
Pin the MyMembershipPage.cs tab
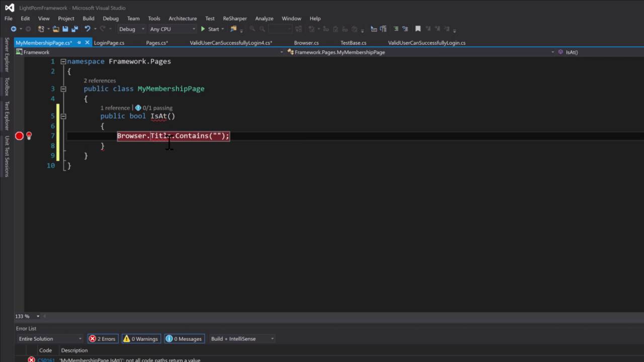click(x=79, y=43)
